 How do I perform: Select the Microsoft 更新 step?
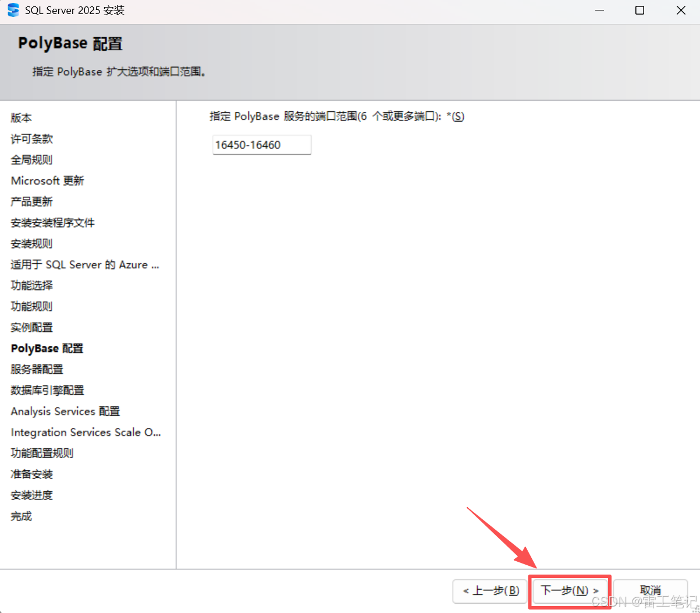pos(48,180)
